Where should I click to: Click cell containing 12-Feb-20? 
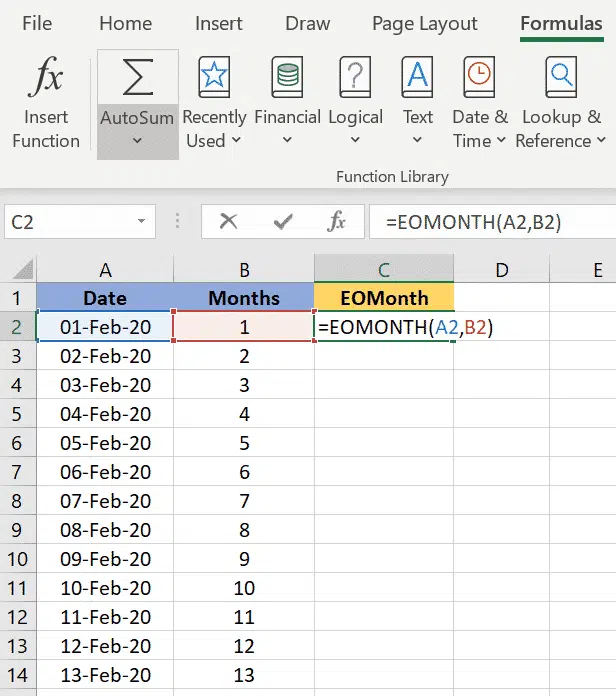(x=105, y=645)
